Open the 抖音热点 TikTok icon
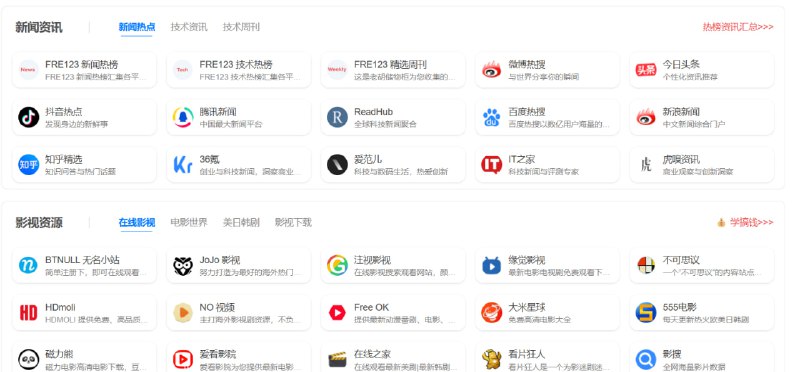The width and height of the screenshot is (800, 372). 29,117
